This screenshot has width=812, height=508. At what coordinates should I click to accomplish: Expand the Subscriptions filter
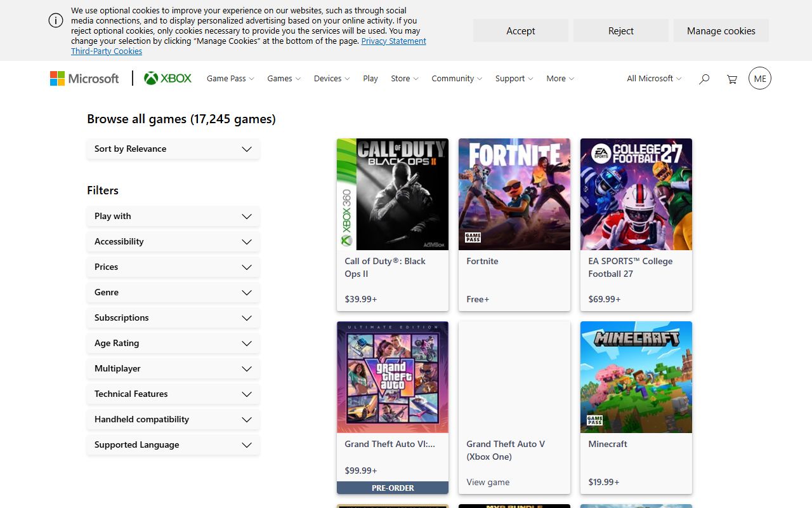click(x=173, y=317)
